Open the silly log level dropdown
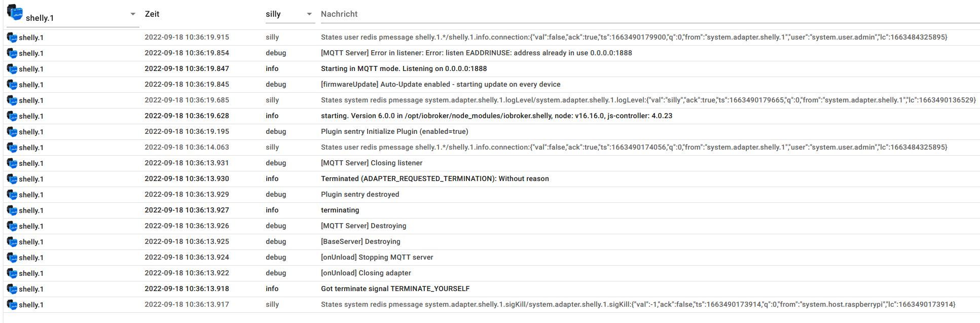This screenshot has height=323, width=980. [309, 14]
